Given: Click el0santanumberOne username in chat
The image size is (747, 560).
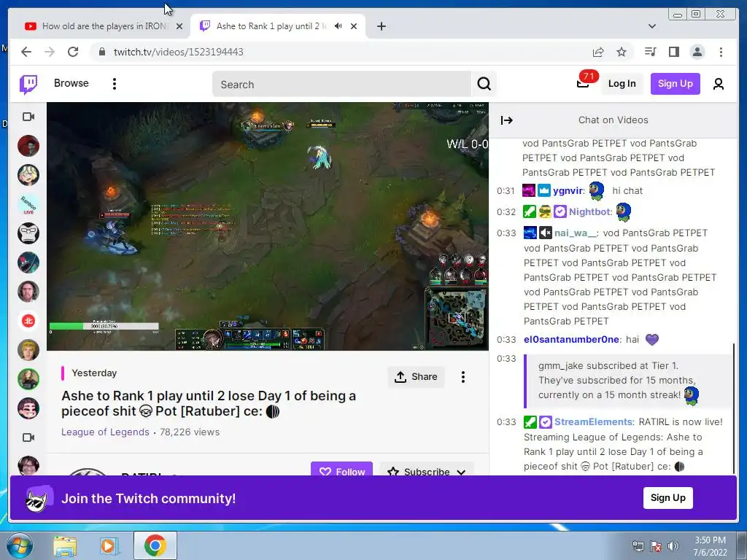Looking at the screenshot, I should (571, 340).
